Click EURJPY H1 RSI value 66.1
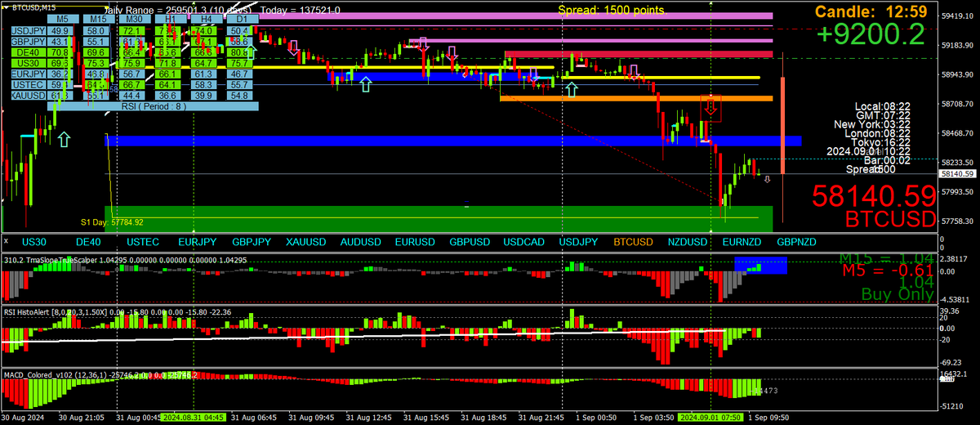 tap(169, 74)
